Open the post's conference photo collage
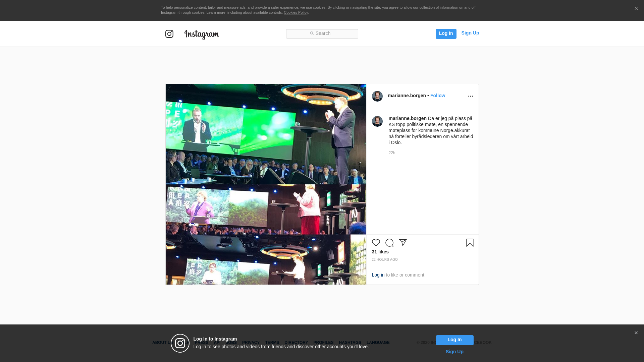The height and width of the screenshot is (362, 644). click(266, 184)
